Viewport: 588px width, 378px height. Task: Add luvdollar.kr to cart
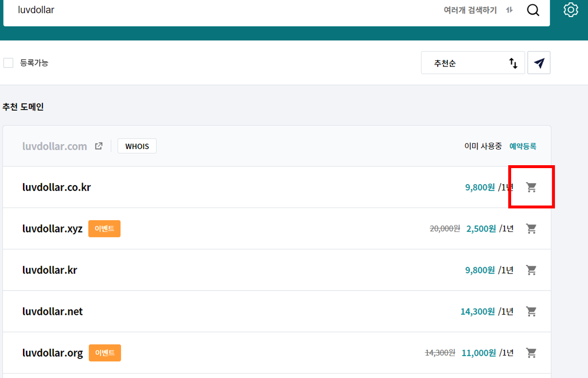click(532, 270)
